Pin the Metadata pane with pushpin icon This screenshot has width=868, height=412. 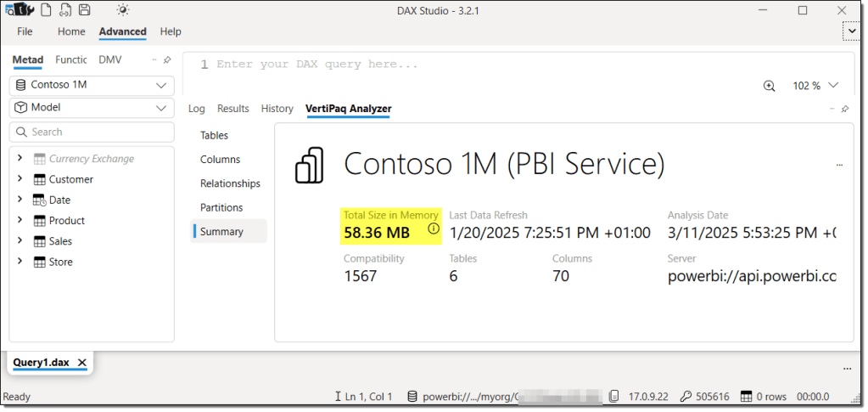click(167, 60)
